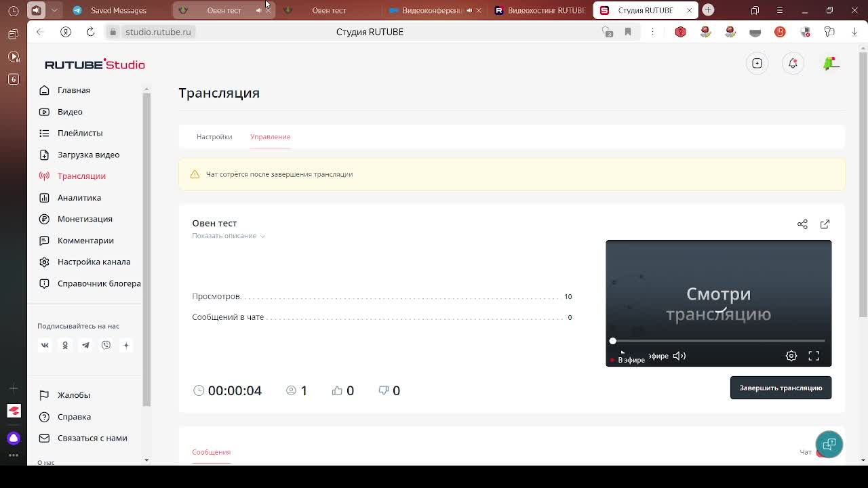
Task: Open Загрузка видео page
Action: (x=88, y=155)
